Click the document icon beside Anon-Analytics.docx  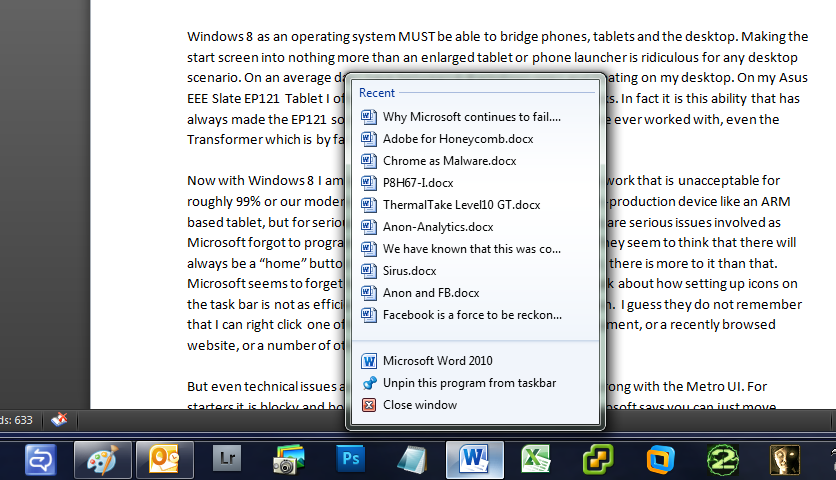tap(369, 227)
